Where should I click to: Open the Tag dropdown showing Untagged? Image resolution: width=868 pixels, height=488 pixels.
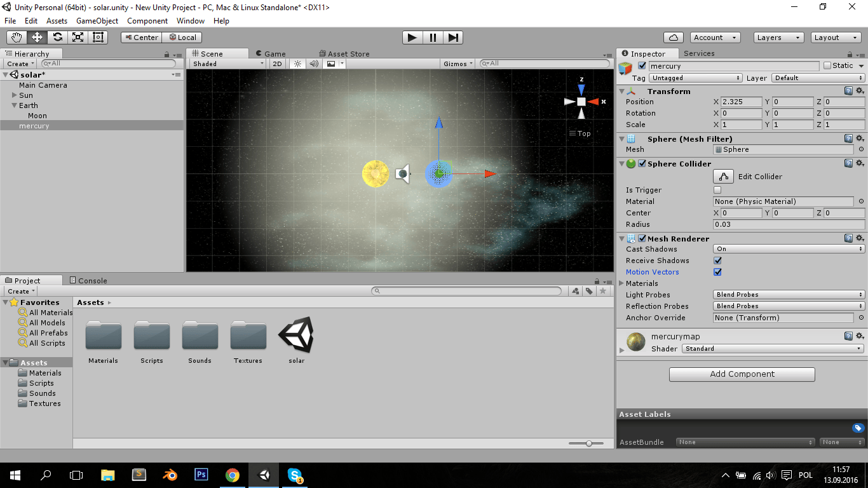tap(696, 78)
